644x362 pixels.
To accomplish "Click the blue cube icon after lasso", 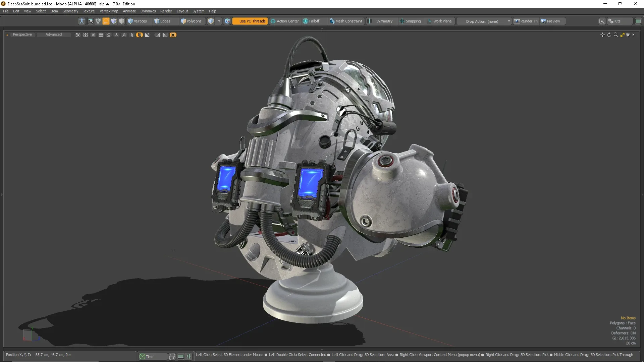I will point(114,21).
